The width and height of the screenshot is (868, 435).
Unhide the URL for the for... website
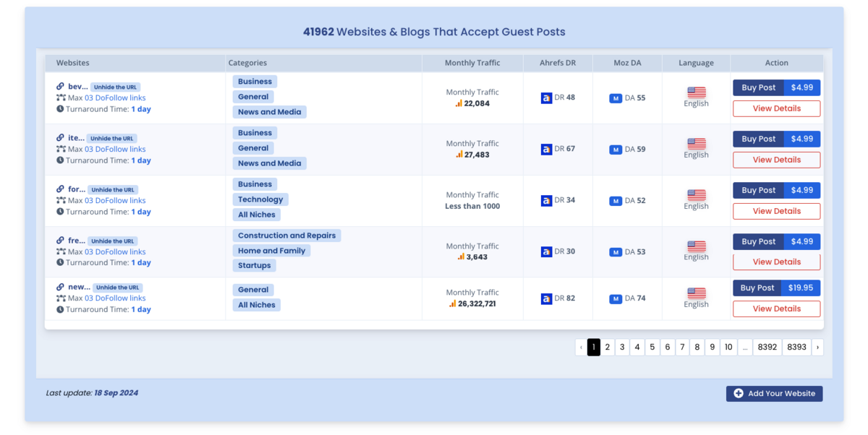(x=113, y=190)
